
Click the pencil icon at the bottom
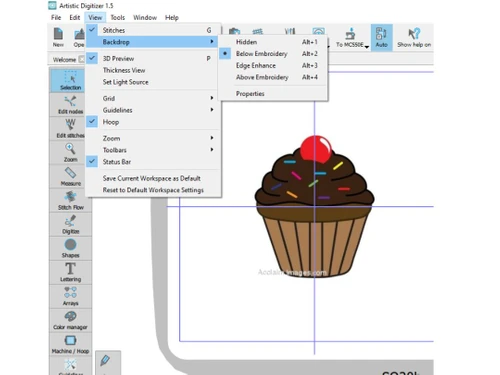coord(105,360)
